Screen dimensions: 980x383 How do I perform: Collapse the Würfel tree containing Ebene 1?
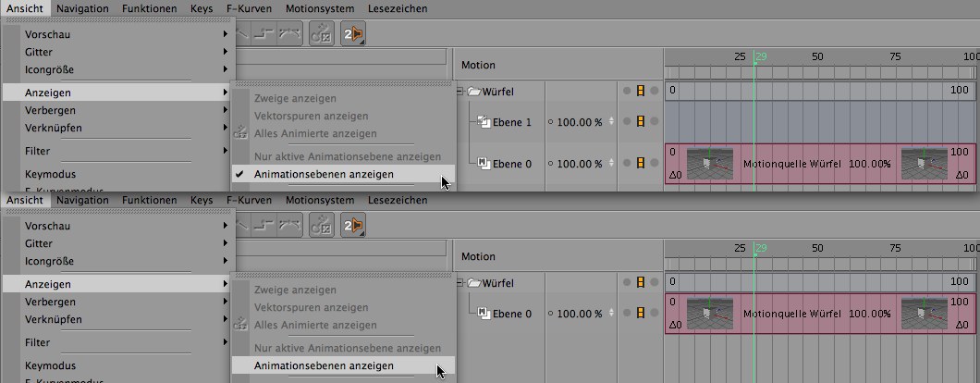coord(459,92)
